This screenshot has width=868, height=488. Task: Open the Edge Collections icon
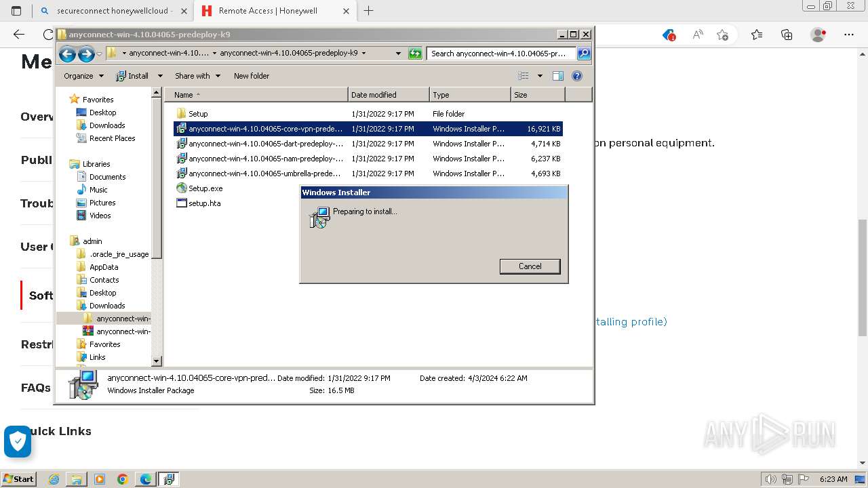[787, 35]
